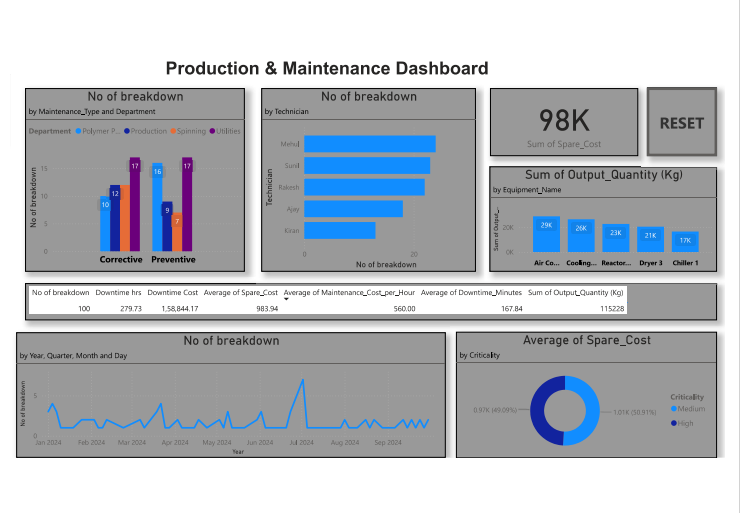Select the Ajay technician bar
Viewport: 740px width, 513px height.
click(x=353, y=209)
